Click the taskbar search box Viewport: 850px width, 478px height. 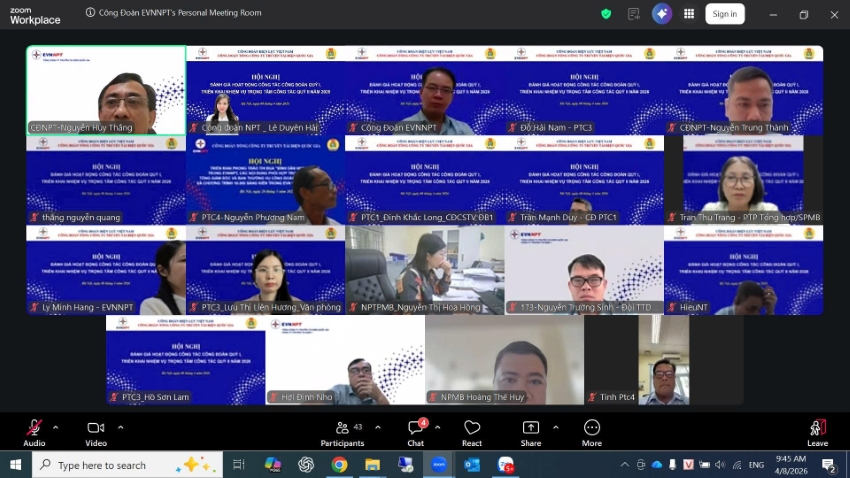tap(127, 464)
